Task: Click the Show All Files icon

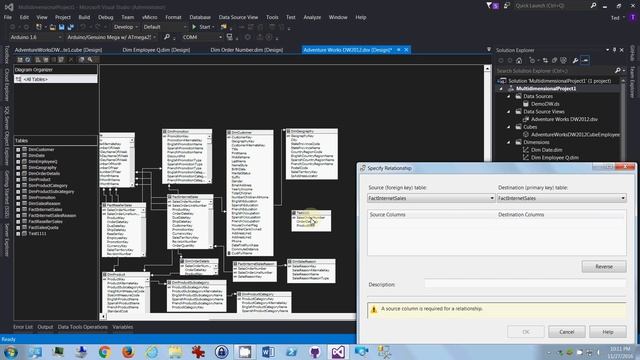Action: 563,60
